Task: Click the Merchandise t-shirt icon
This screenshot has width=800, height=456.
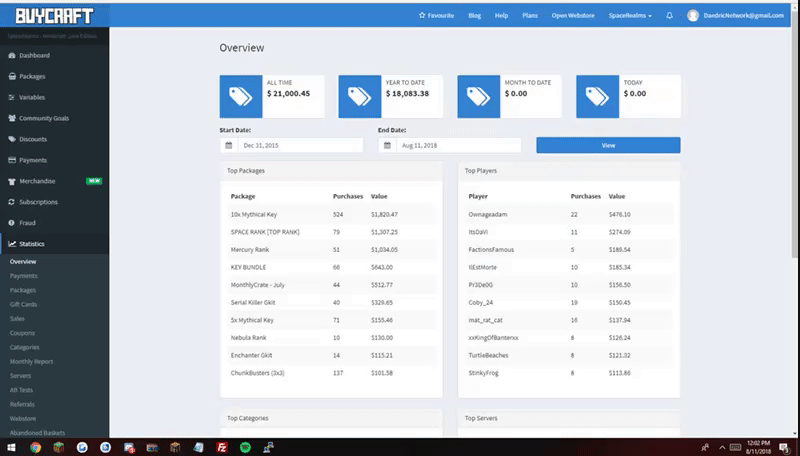Action: click(12, 181)
